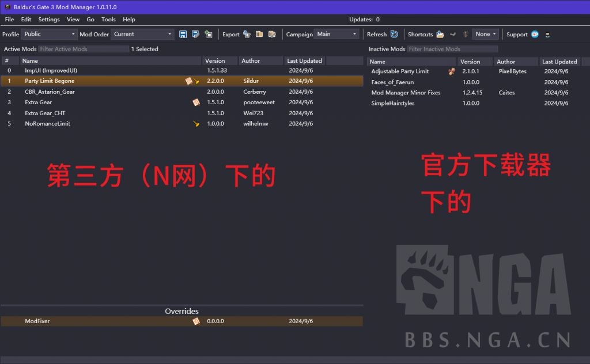590x364 pixels.
Task: Click the Refresh mods icon
Action: (394, 34)
